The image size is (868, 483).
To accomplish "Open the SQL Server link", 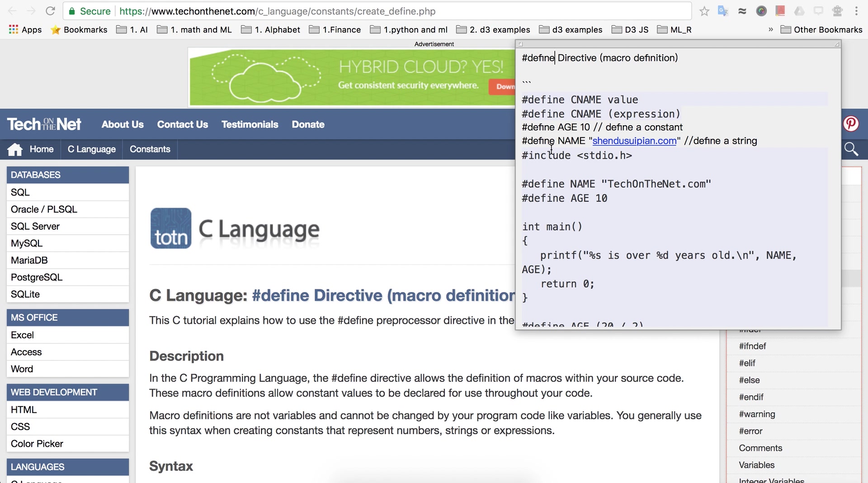I will coord(68,226).
